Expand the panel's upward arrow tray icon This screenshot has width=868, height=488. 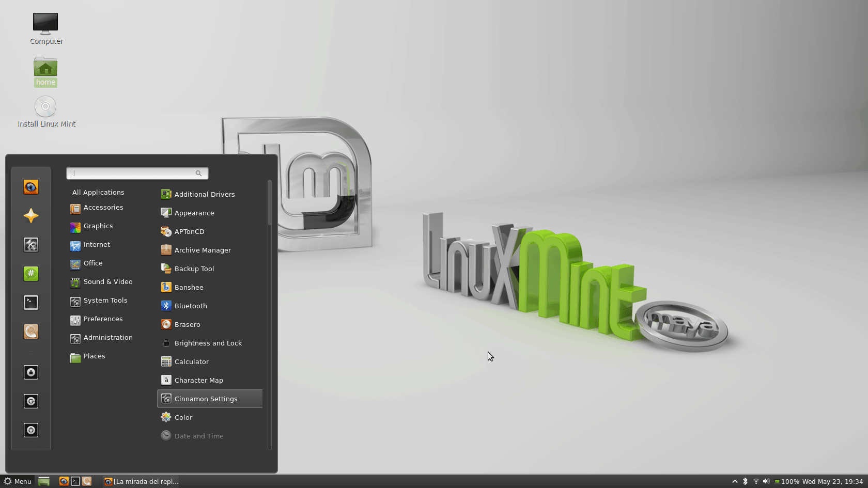[x=735, y=481]
